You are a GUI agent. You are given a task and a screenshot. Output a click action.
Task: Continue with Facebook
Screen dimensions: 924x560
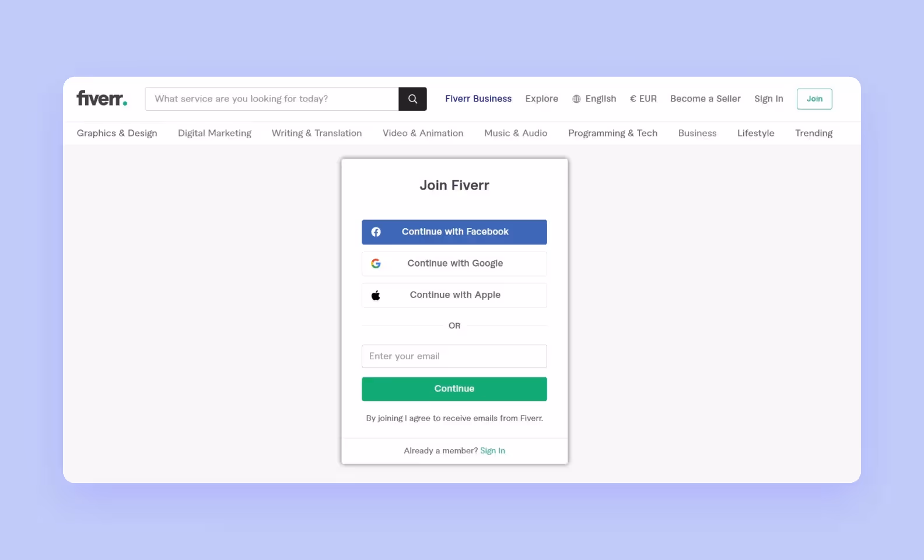[454, 232]
